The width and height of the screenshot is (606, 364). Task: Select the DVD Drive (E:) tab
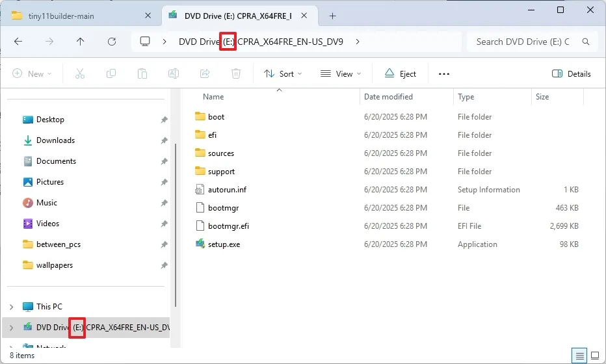coord(240,16)
